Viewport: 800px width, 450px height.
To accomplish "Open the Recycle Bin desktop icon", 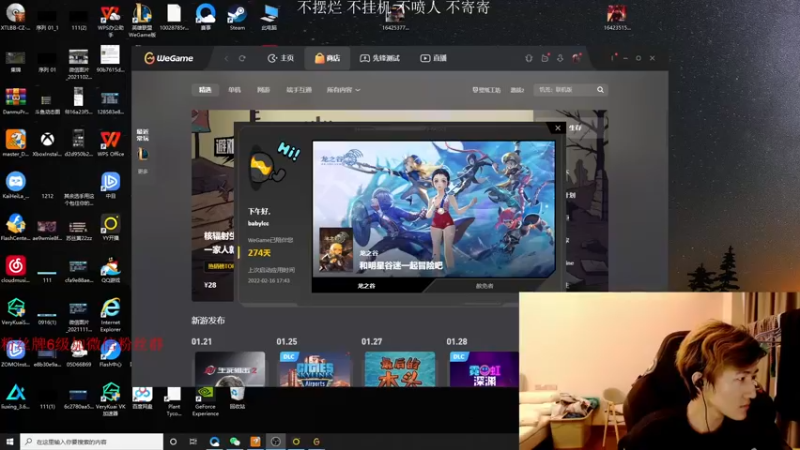I will (x=237, y=398).
